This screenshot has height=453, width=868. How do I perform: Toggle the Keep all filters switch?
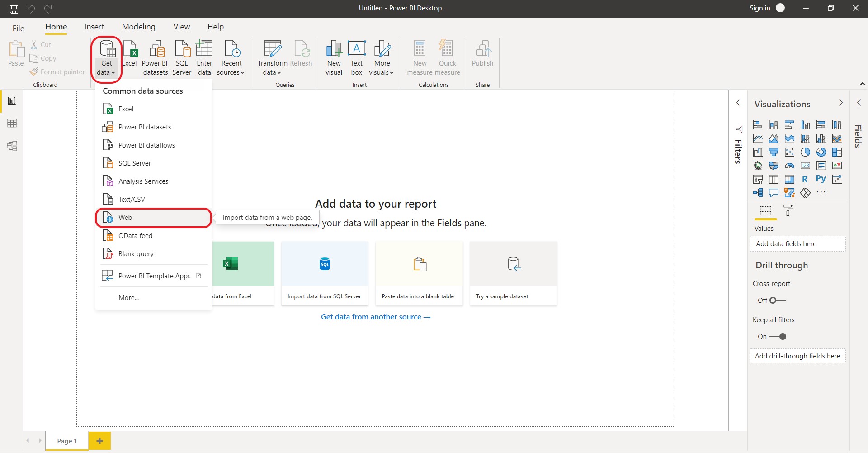coord(778,337)
